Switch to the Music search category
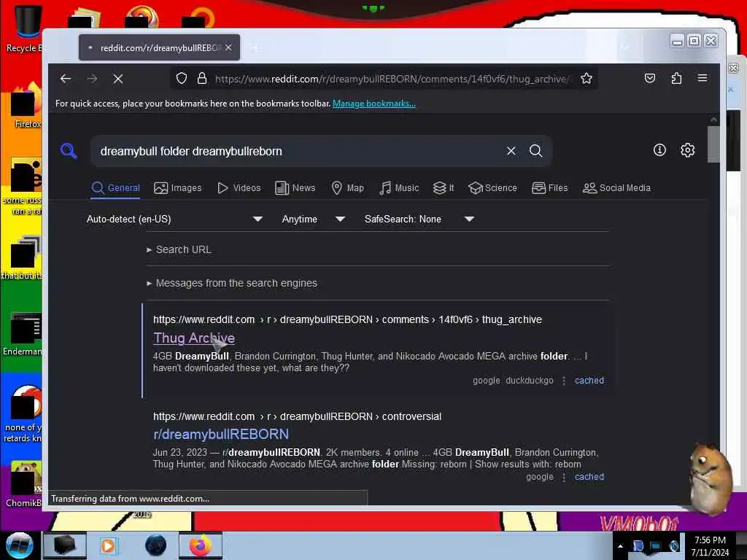This screenshot has width=747, height=560. tap(399, 188)
